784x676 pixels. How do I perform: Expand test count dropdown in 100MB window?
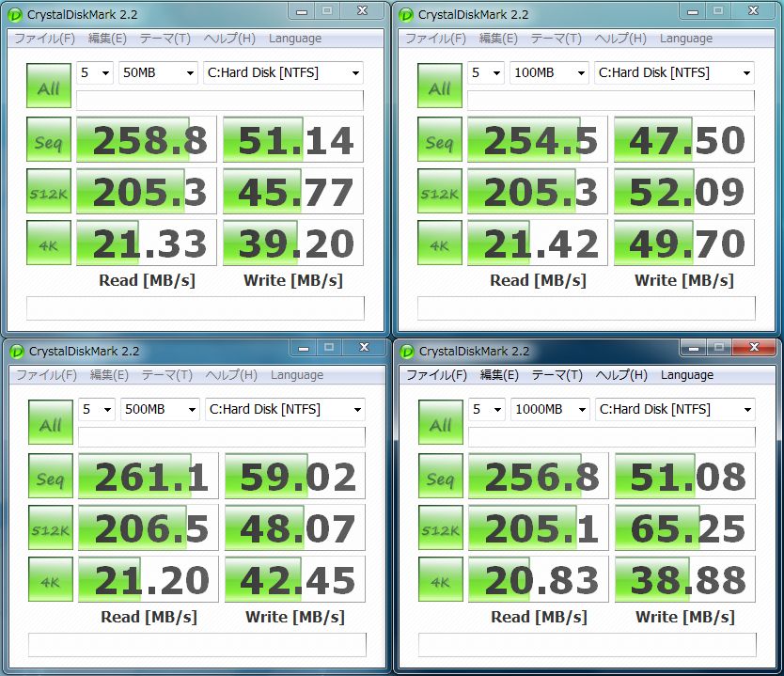(485, 72)
